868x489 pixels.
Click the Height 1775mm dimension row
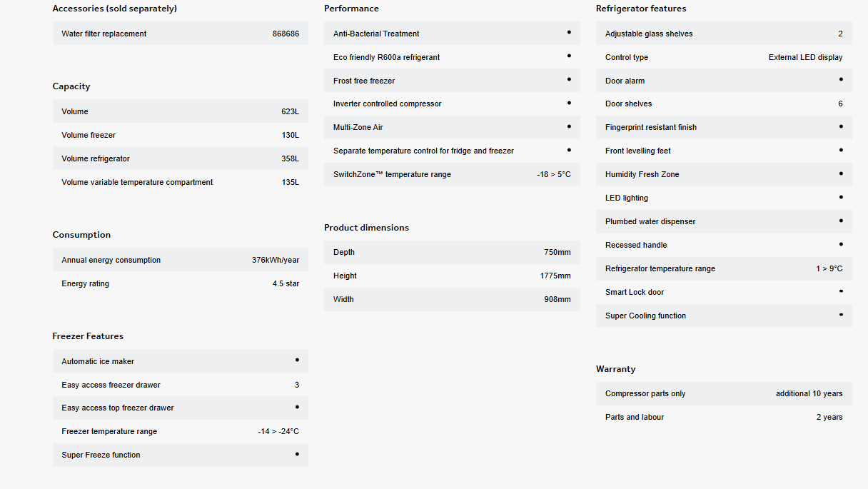click(x=452, y=276)
